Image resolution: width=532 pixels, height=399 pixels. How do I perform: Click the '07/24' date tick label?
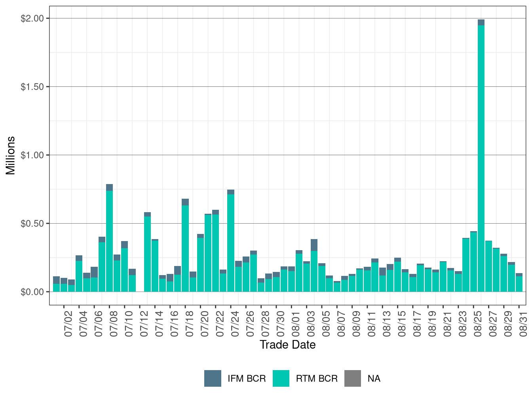(x=236, y=324)
